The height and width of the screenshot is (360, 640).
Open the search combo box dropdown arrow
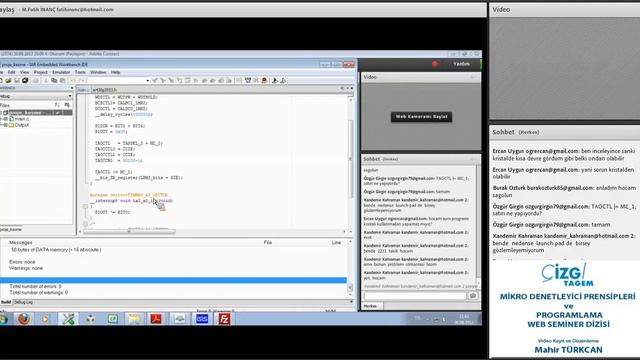pos(147,81)
